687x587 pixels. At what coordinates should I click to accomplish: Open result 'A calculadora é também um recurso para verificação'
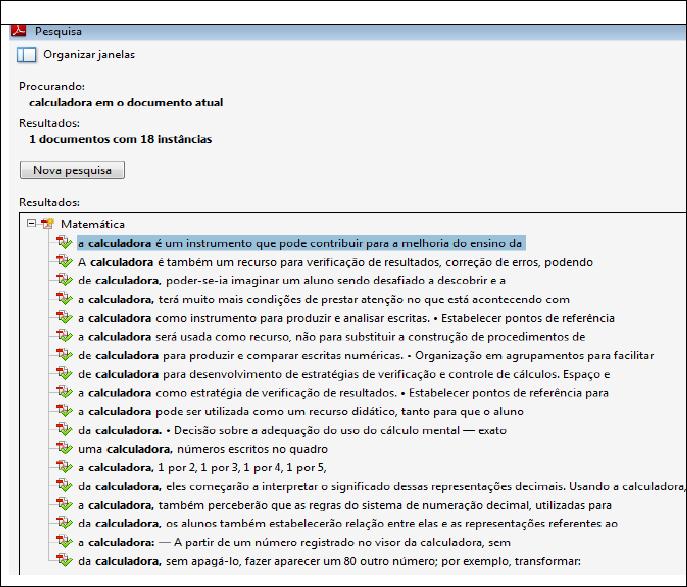(335, 262)
